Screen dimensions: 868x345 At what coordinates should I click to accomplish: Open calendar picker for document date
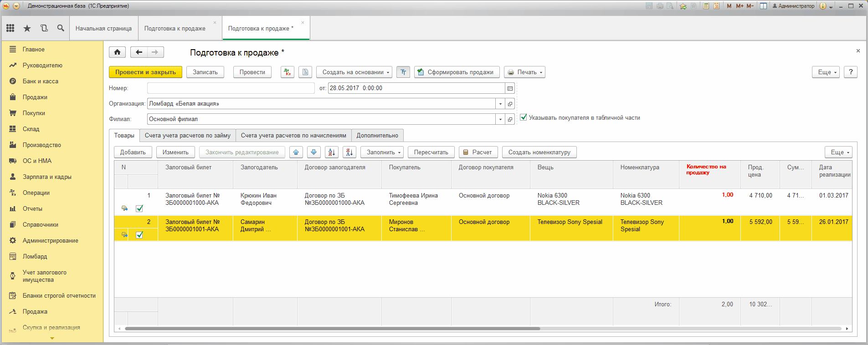click(510, 88)
